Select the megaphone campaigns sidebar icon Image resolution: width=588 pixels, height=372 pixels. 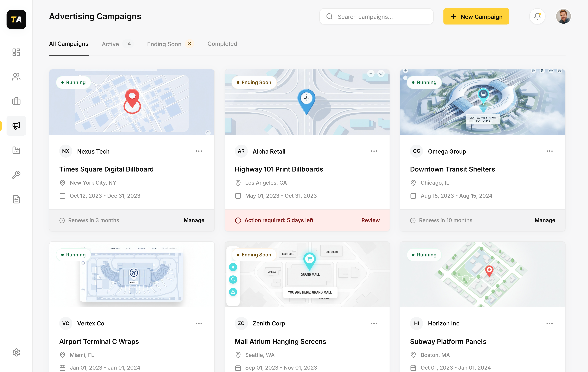(x=16, y=126)
